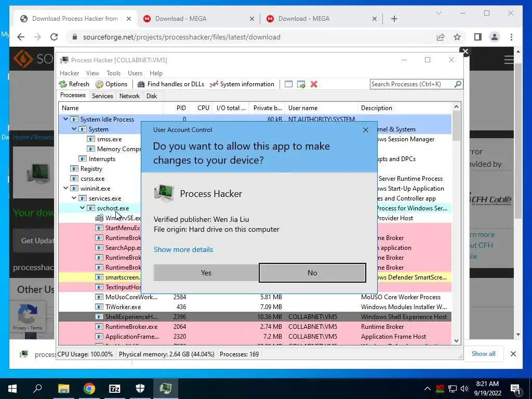Click Process Hacker taskbar icon
The height and width of the screenshot is (399, 532).
tap(166, 389)
